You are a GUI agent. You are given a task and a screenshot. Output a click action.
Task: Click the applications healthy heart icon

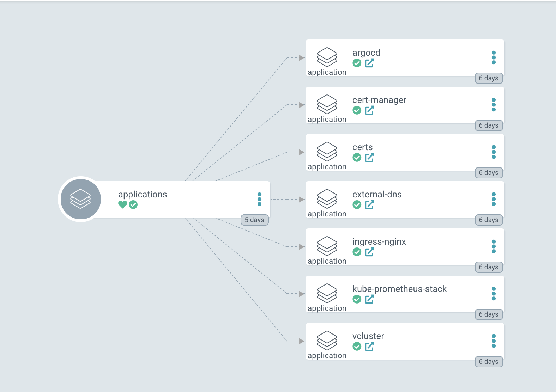(x=122, y=204)
